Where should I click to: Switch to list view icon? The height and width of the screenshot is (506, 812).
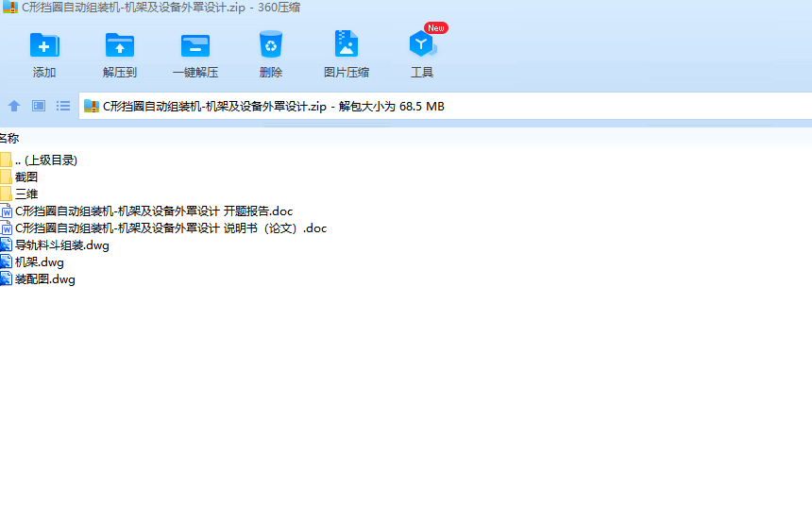point(63,106)
